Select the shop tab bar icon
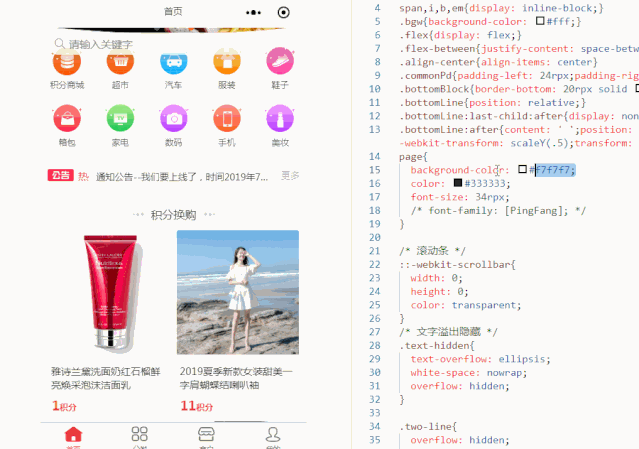The image size is (639, 449). tap(206, 434)
